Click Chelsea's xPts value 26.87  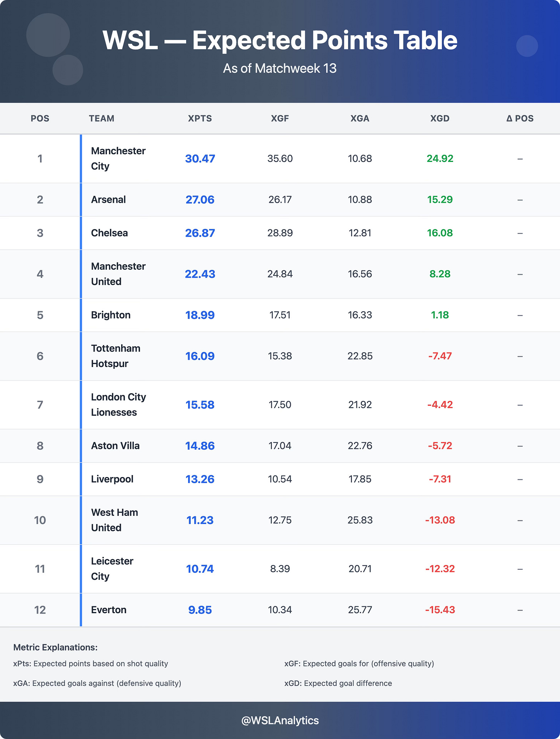200,233
